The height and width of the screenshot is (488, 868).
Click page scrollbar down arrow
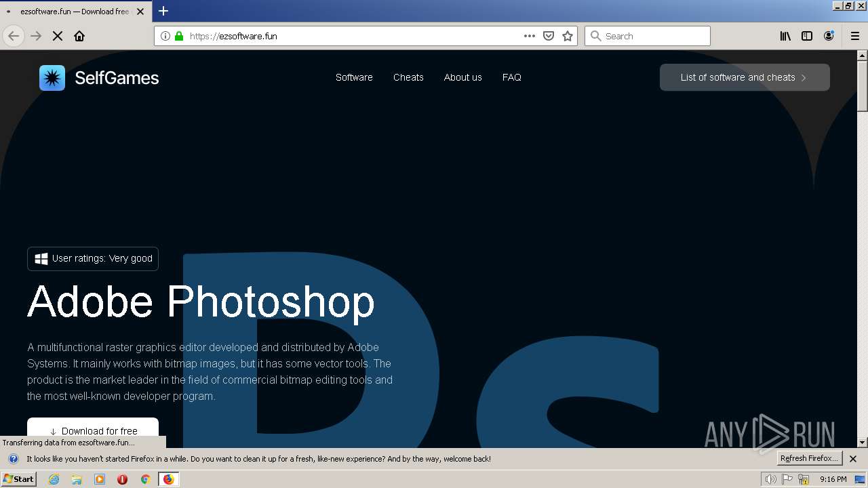click(x=863, y=443)
